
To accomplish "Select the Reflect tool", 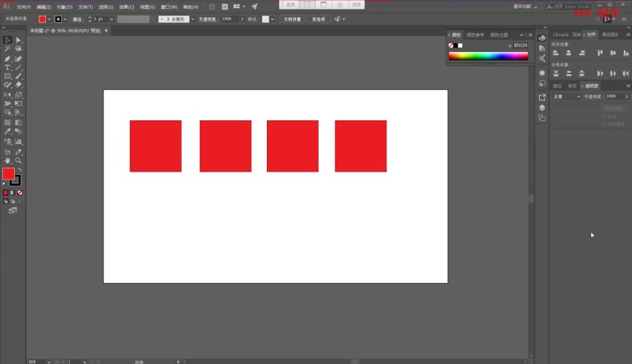I will 7,95.
